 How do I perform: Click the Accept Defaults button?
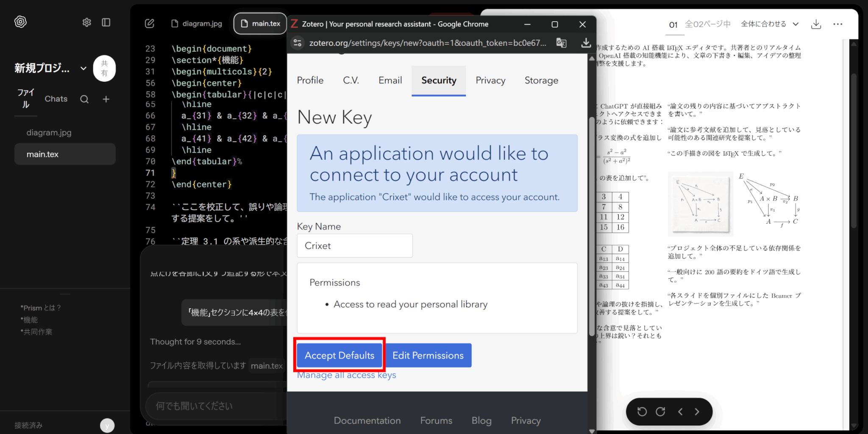click(339, 356)
